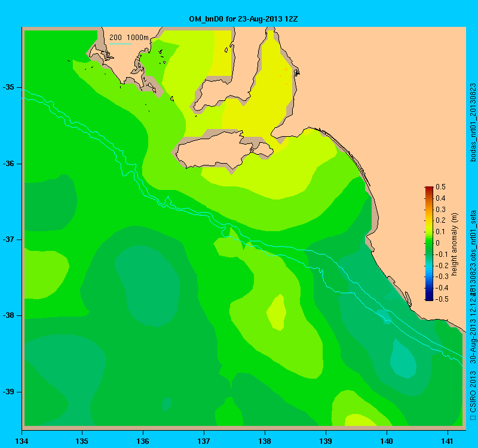Click the cyan legend line under "200 1000m"

121,44
